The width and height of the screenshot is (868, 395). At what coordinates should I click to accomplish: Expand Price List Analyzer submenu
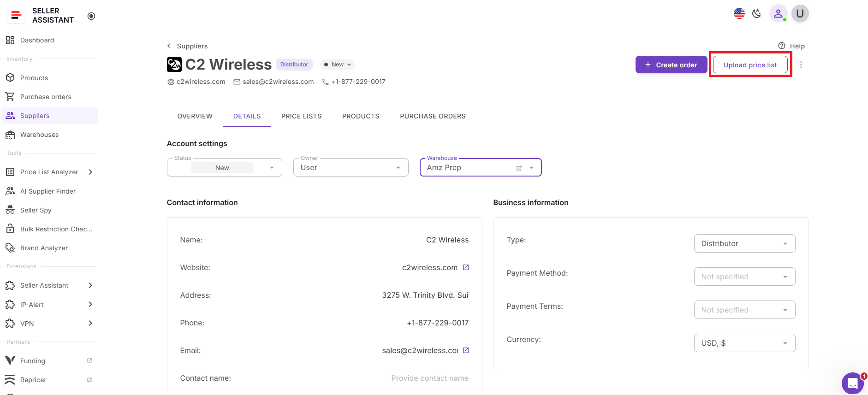[90, 172]
